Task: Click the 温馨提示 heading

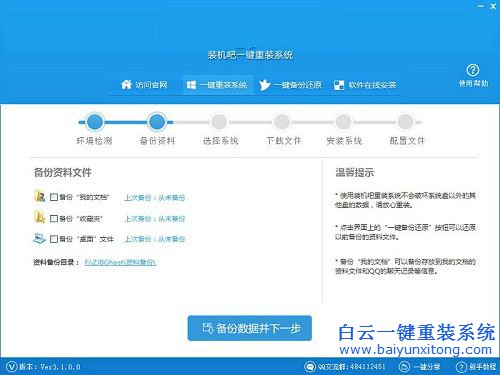Action: tap(354, 173)
